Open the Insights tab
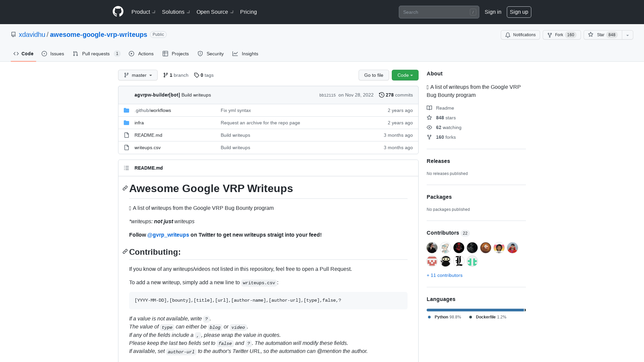This screenshot has width=644, height=362. coord(245,54)
